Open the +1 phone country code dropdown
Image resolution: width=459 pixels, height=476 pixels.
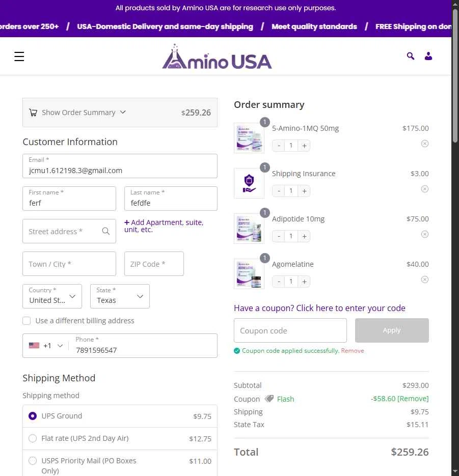[x=45, y=346]
